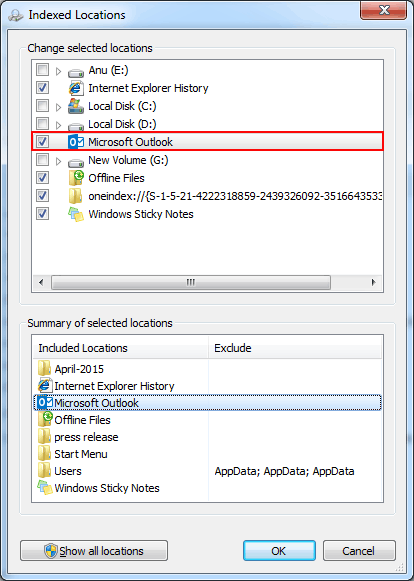Select the press release entry in the summary list

pyautogui.click(x=86, y=437)
